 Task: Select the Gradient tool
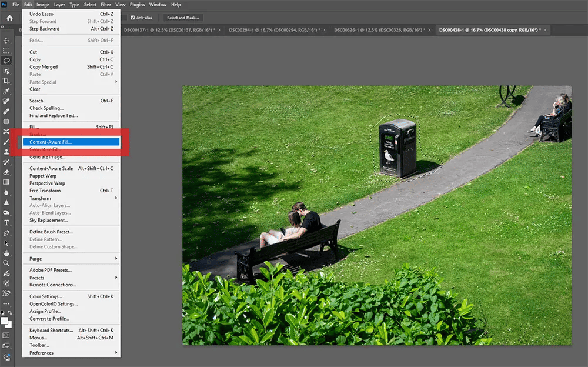click(6, 182)
